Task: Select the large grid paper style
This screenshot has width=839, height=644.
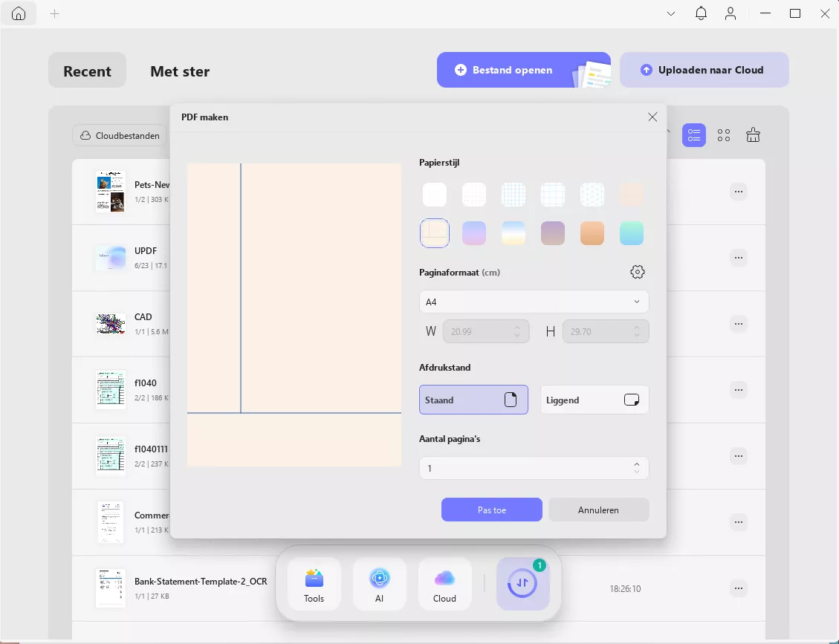Action: coord(553,194)
